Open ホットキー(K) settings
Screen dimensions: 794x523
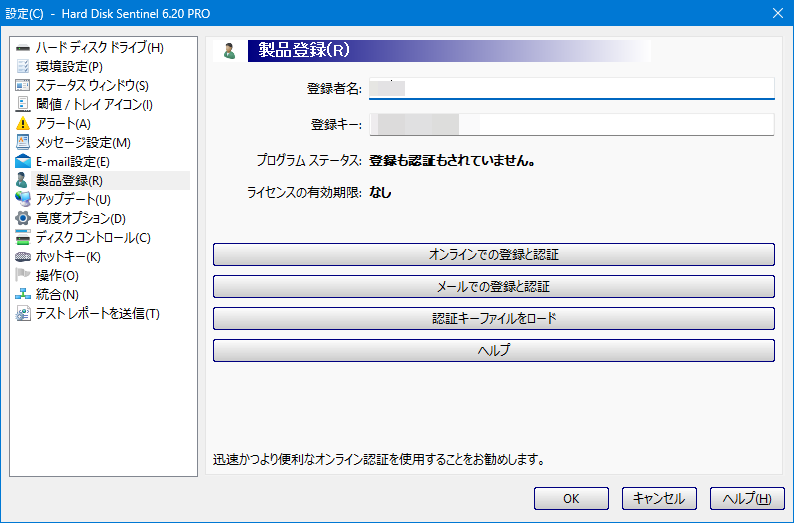pyautogui.click(x=68, y=257)
